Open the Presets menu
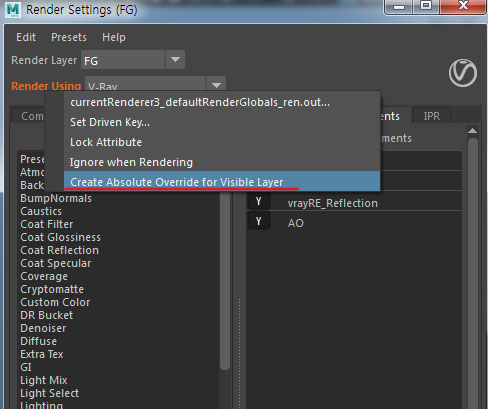Image resolution: width=488 pixels, height=409 pixels. (x=69, y=37)
